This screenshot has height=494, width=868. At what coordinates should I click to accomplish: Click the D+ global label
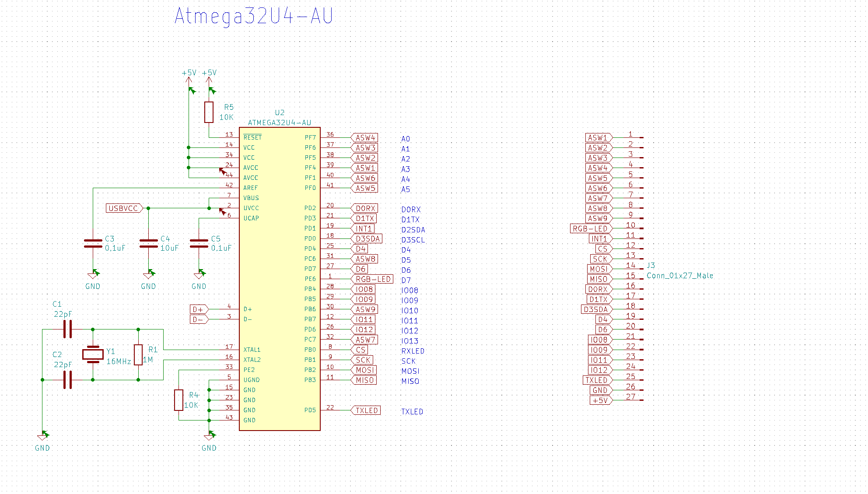tap(199, 309)
